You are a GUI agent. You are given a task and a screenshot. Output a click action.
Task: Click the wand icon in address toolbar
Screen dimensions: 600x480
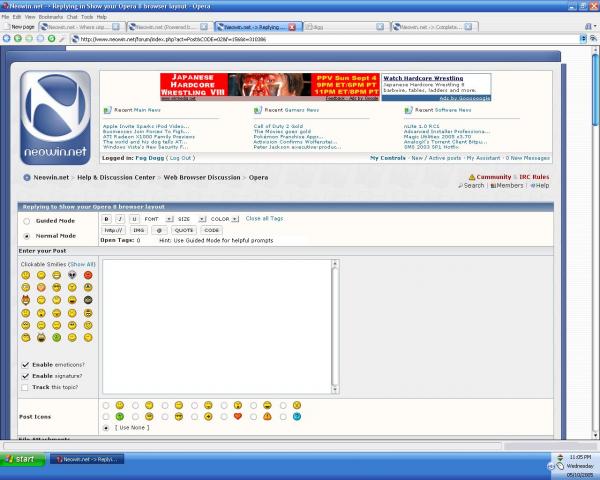point(62,39)
